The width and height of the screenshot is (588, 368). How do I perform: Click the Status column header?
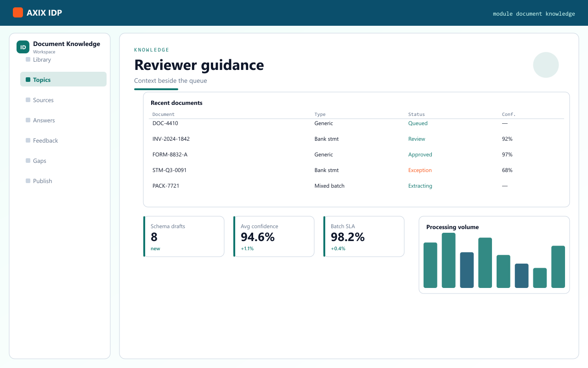tap(417, 114)
